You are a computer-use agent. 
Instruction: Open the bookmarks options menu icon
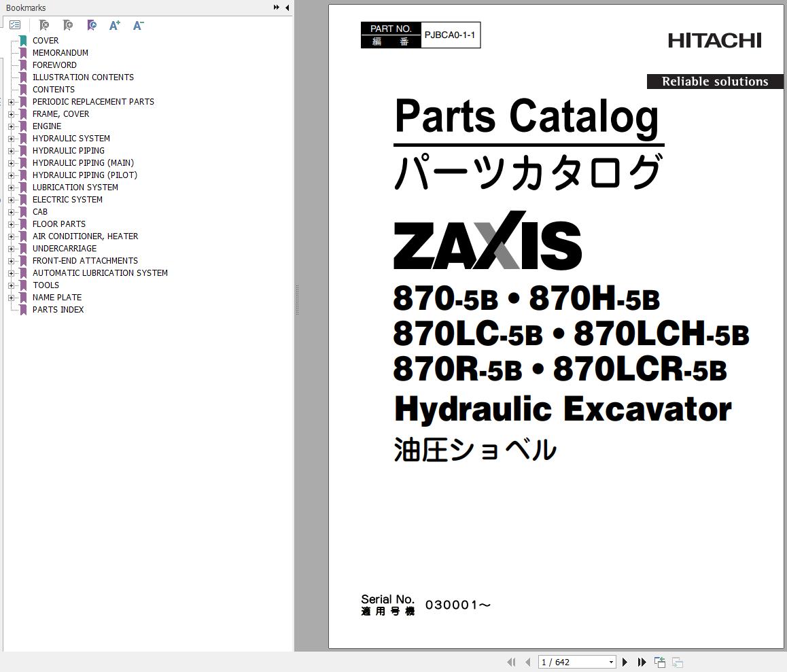(x=15, y=24)
